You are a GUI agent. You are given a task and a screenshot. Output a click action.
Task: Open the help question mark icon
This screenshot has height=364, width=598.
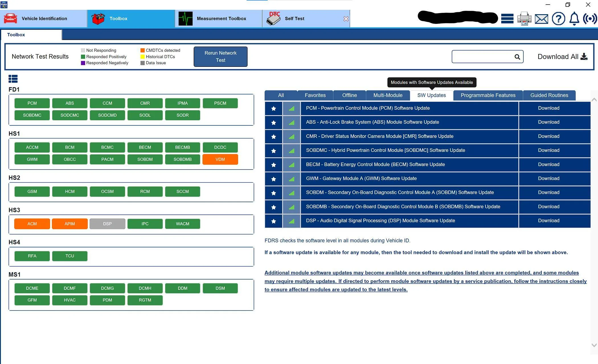tap(558, 19)
